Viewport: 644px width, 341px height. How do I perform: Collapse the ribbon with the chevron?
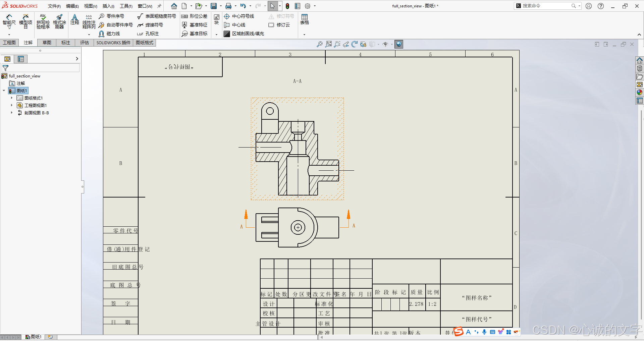pyautogui.click(x=639, y=35)
